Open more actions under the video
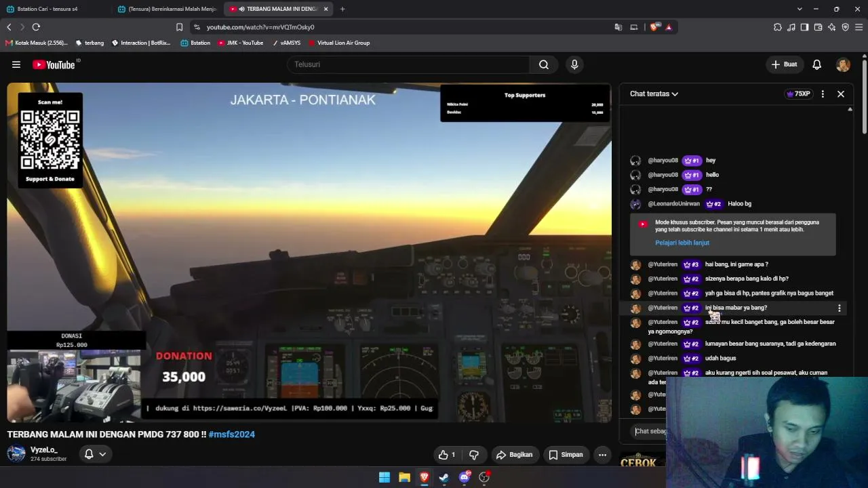This screenshot has height=488, width=868. coord(602,455)
